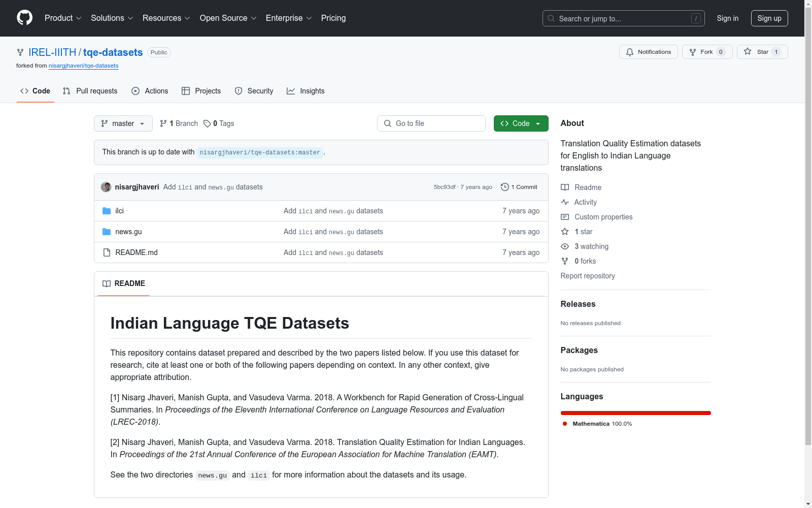Click the Fork count badge 0
The width and height of the screenshot is (812, 508).
721,52
